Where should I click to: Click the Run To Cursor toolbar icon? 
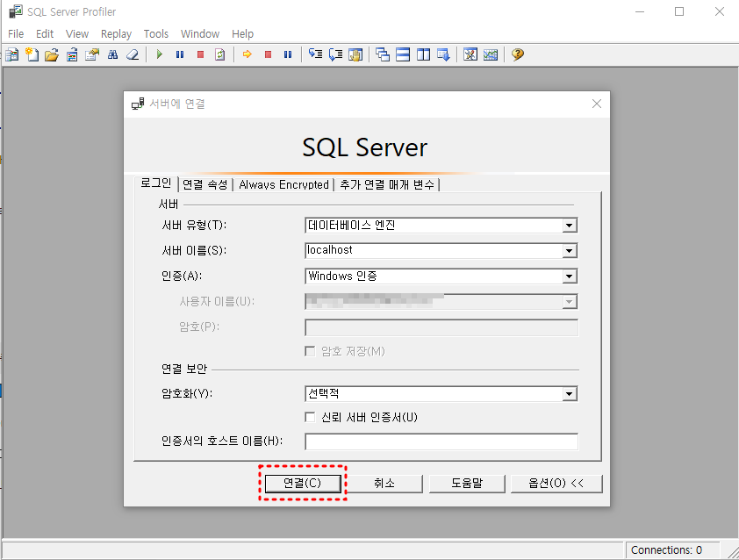(x=335, y=54)
